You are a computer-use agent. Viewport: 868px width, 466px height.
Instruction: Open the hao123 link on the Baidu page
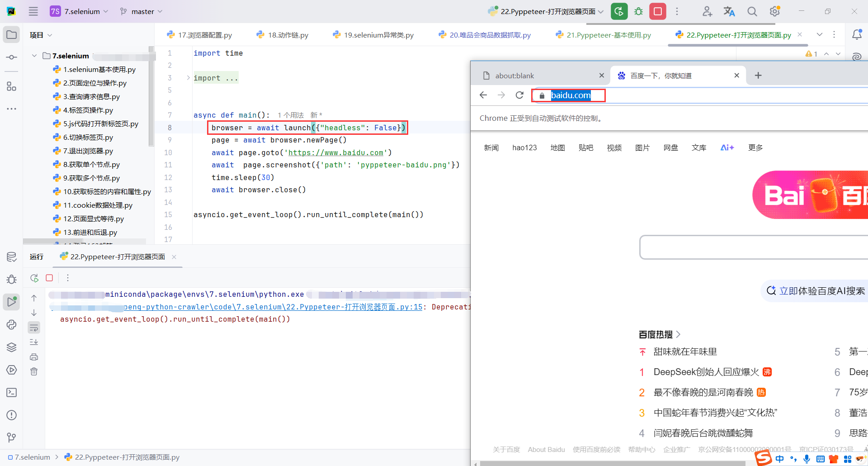(x=524, y=147)
